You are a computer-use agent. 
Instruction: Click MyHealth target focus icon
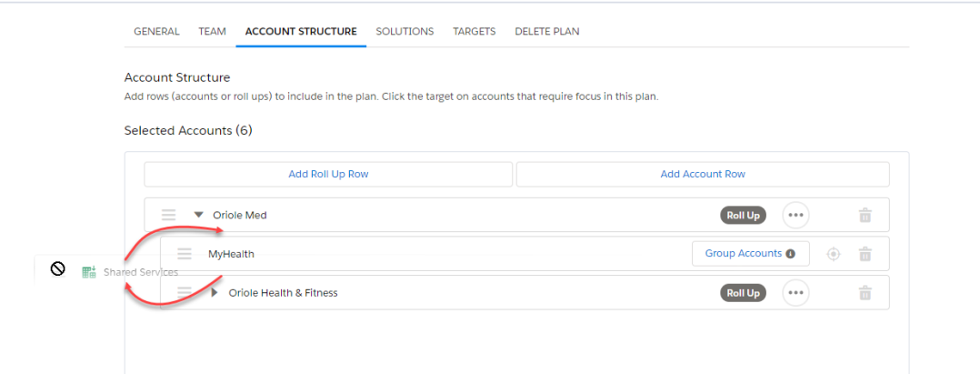click(833, 254)
